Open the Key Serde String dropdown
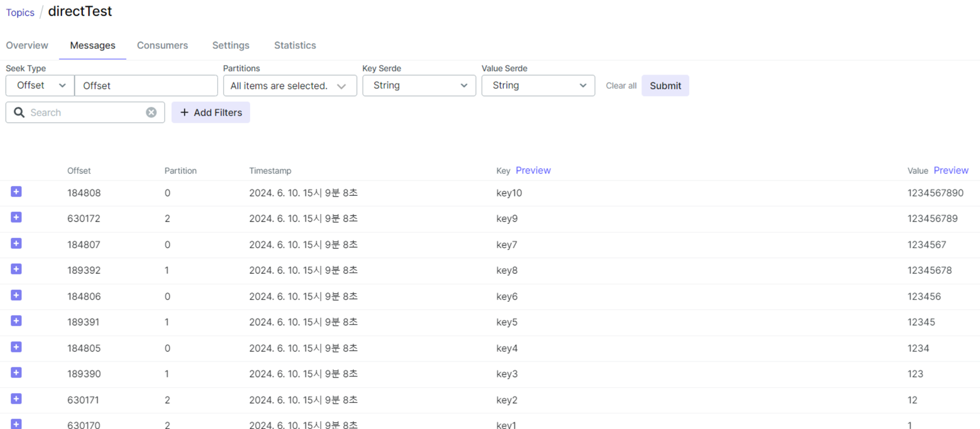The height and width of the screenshot is (429, 980). pos(419,85)
